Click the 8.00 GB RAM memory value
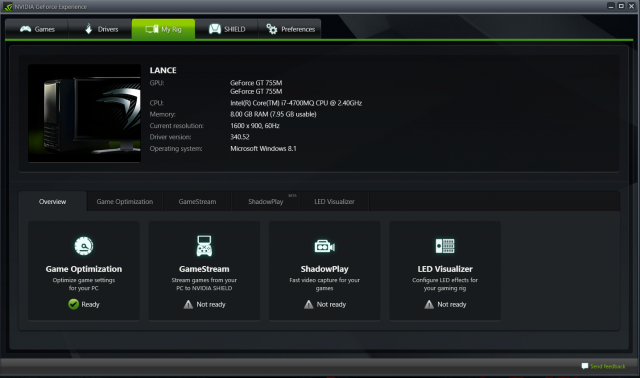The height and width of the screenshot is (378, 640). (273, 114)
